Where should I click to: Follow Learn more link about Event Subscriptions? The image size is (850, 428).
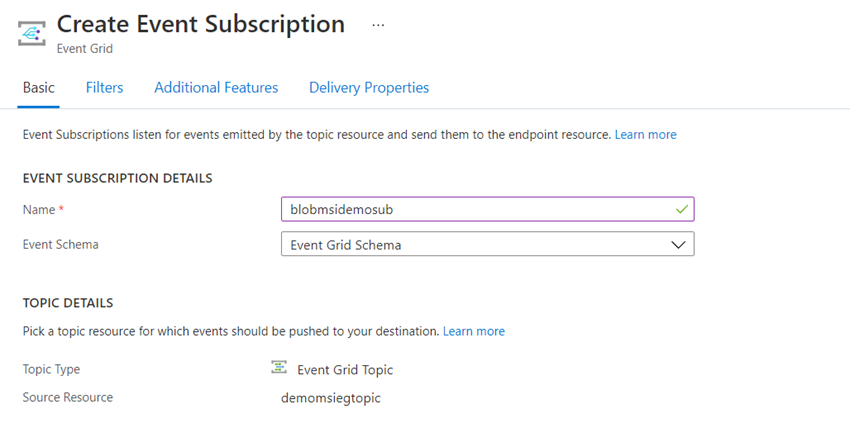tap(646, 134)
